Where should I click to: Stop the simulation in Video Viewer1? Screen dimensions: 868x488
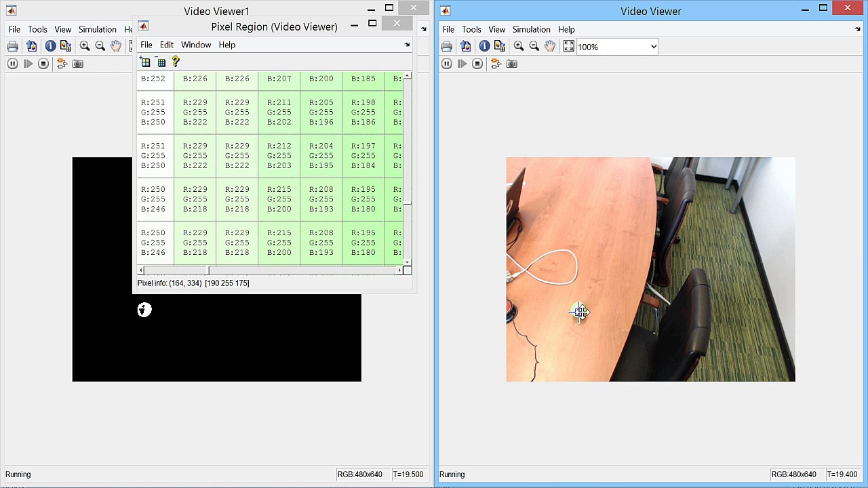tap(43, 64)
